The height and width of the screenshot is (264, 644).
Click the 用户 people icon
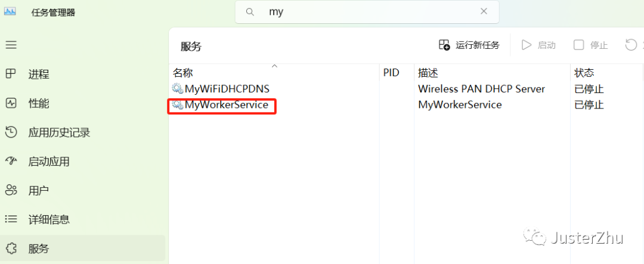tap(11, 190)
